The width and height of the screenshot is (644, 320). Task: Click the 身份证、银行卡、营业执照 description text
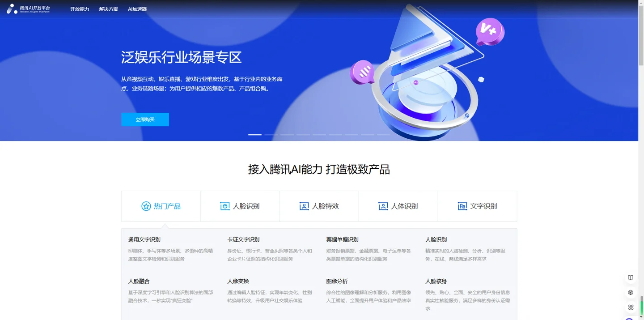coord(270,255)
